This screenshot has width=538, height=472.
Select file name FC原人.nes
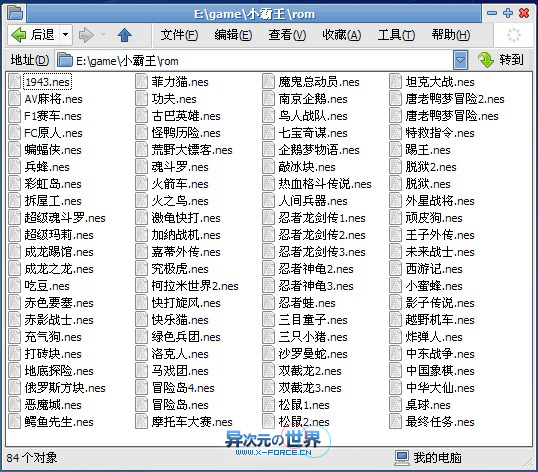pos(53,133)
